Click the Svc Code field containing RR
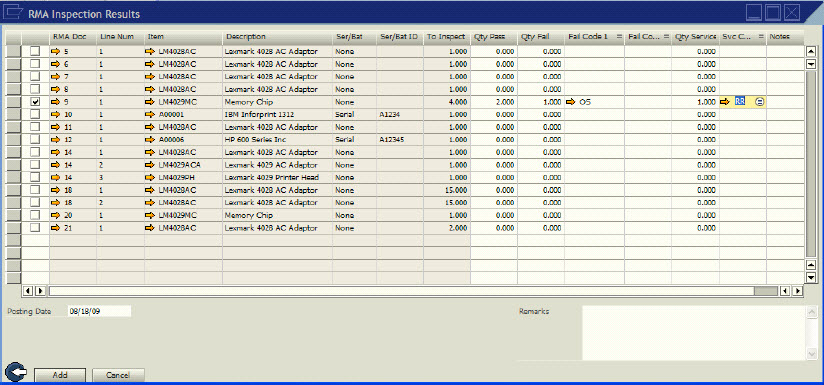The width and height of the screenshot is (824, 385). (x=743, y=102)
